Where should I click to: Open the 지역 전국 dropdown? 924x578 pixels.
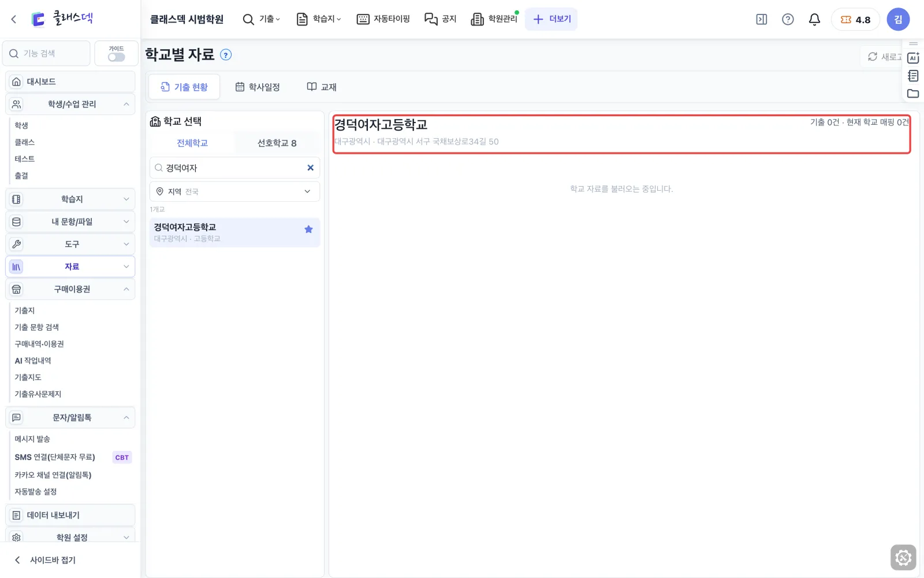(234, 191)
